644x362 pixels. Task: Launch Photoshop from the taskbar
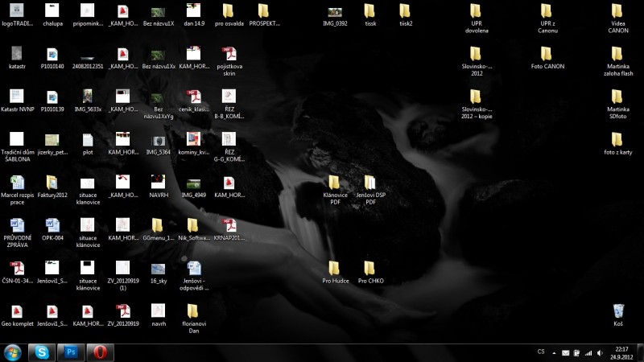coord(71,352)
